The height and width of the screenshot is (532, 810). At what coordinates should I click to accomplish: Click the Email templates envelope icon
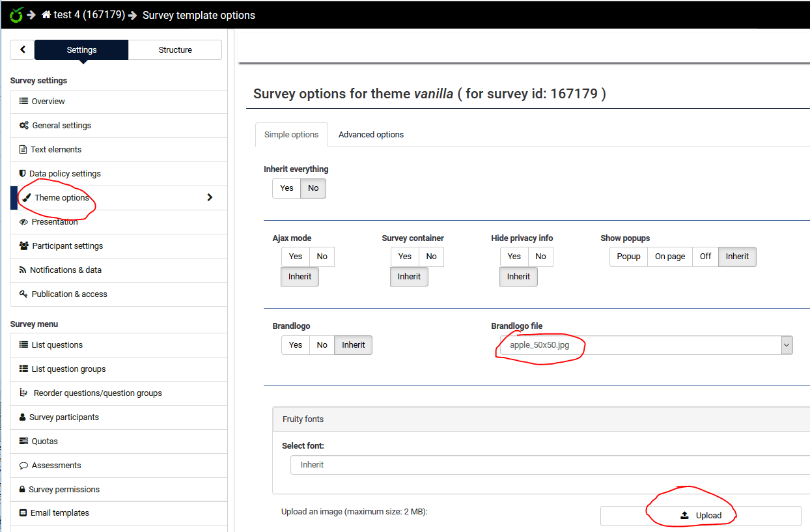[23, 513]
